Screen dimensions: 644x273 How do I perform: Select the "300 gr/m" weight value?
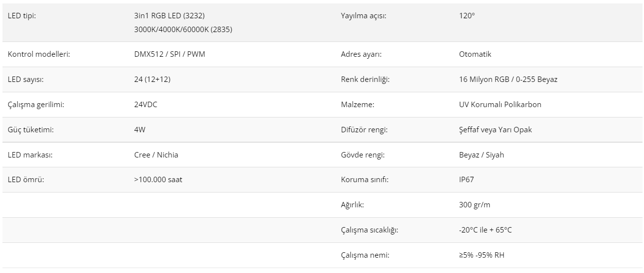coord(474,205)
